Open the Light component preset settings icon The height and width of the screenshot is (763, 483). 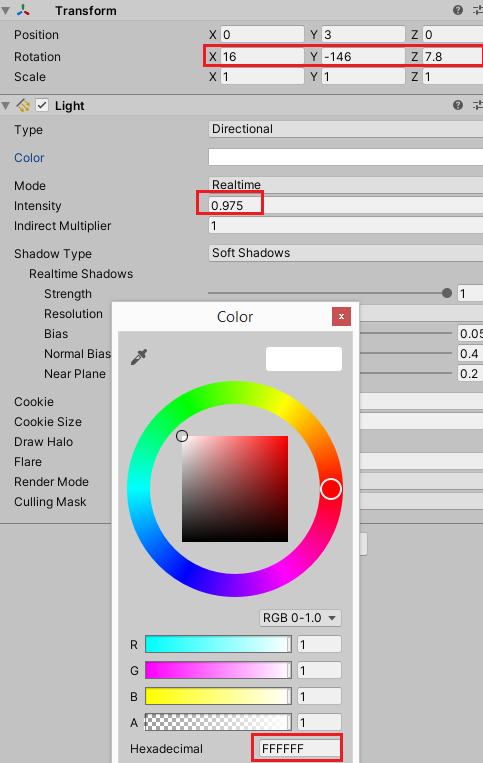click(x=478, y=105)
